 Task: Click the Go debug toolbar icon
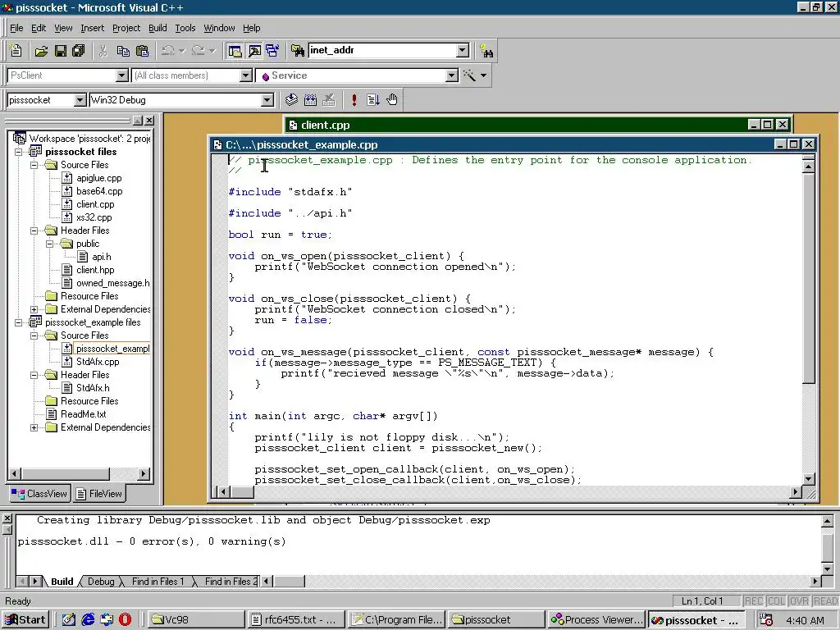coord(373,99)
